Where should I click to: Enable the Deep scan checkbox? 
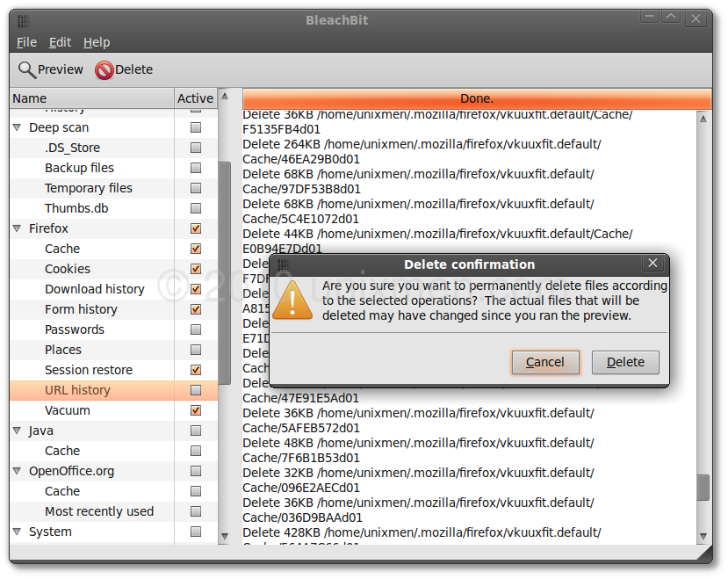(x=196, y=127)
